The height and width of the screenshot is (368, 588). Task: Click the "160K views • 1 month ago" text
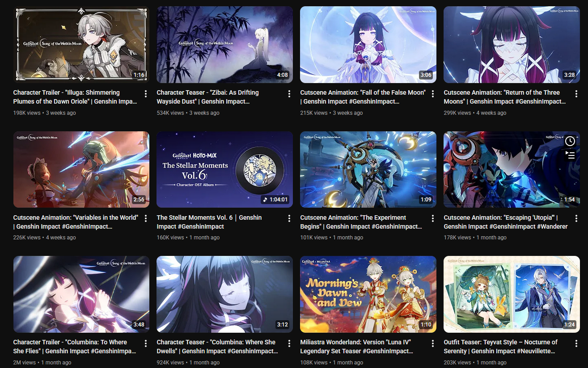[188, 238]
